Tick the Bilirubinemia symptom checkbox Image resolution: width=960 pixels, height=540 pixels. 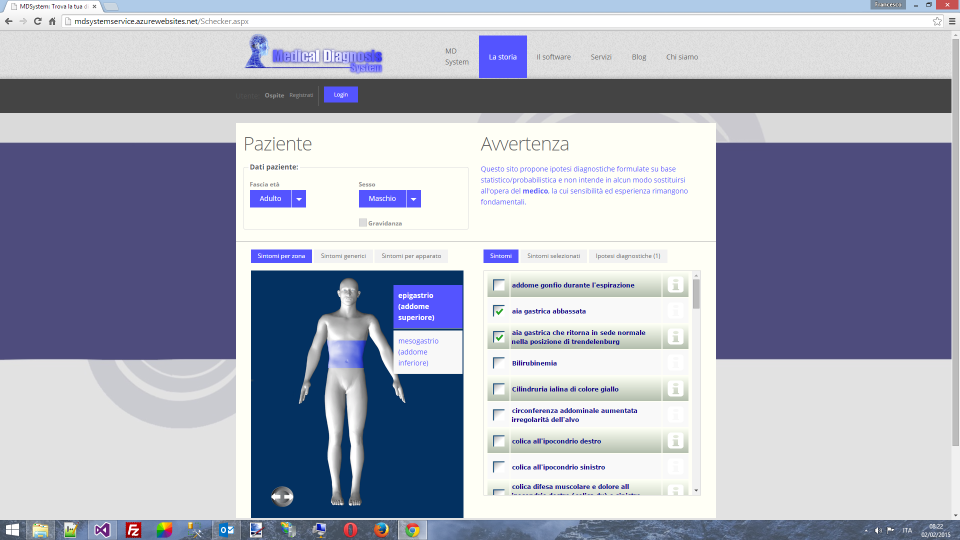(499, 363)
